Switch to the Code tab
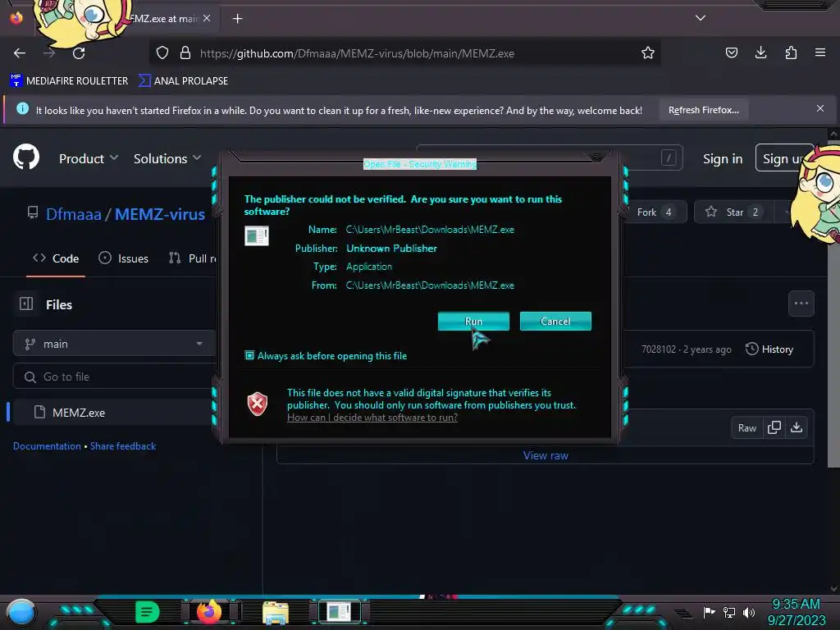The image size is (840, 630). pyautogui.click(x=56, y=258)
